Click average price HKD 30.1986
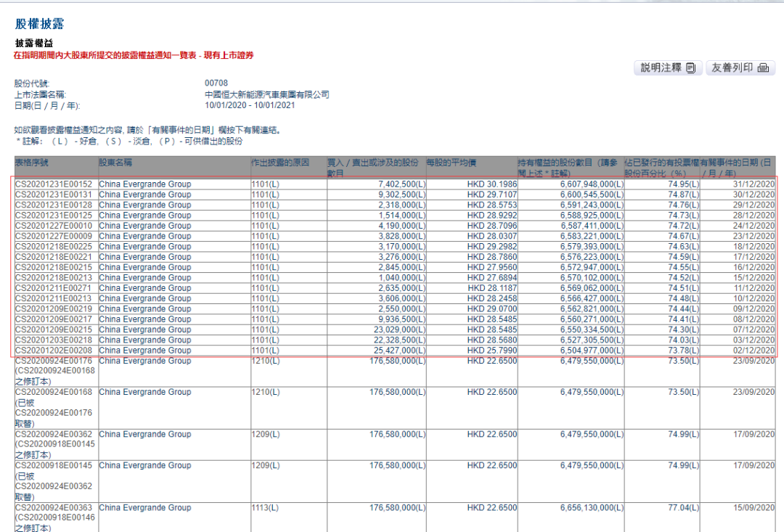Screen dimensions: 784x532 pyautogui.click(x=492, y=184)
